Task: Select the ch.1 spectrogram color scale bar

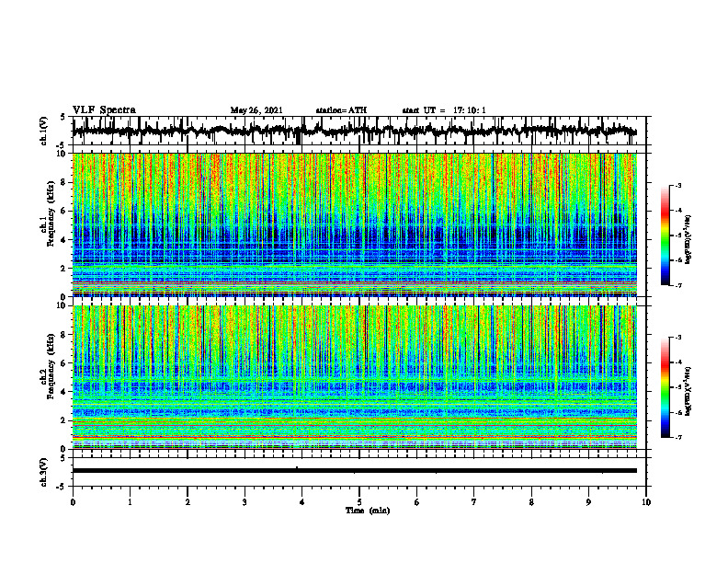Action: (x=665, y=236)
